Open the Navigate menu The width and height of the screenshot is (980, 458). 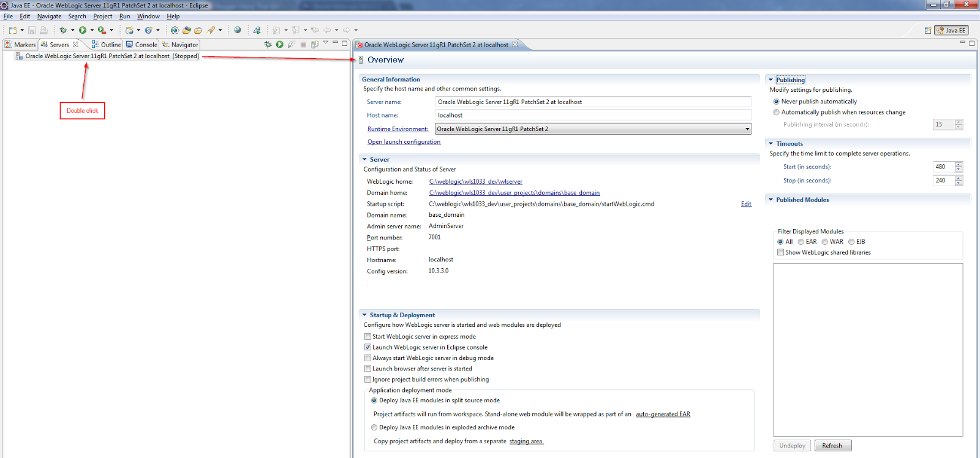49,17
